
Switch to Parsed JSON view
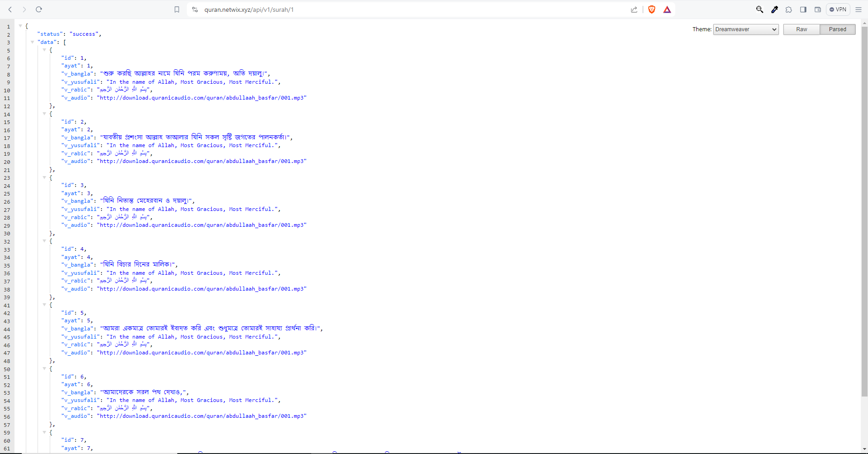click(x=837, y=29)
